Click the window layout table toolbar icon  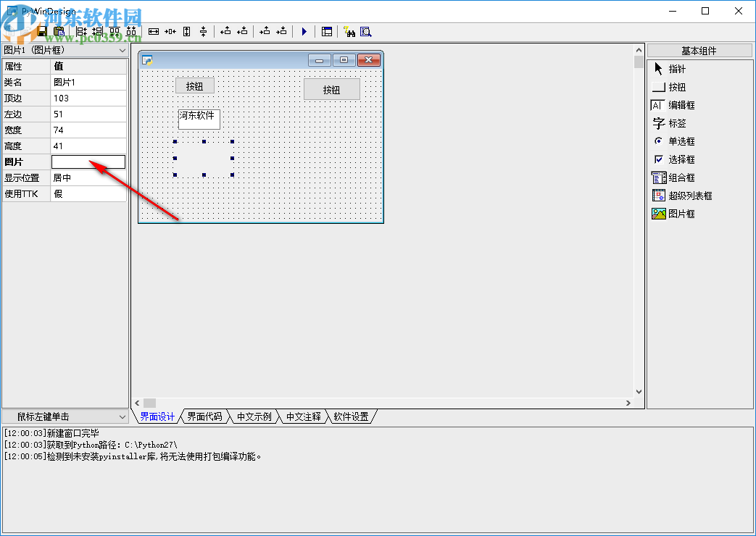pos(327,31)
